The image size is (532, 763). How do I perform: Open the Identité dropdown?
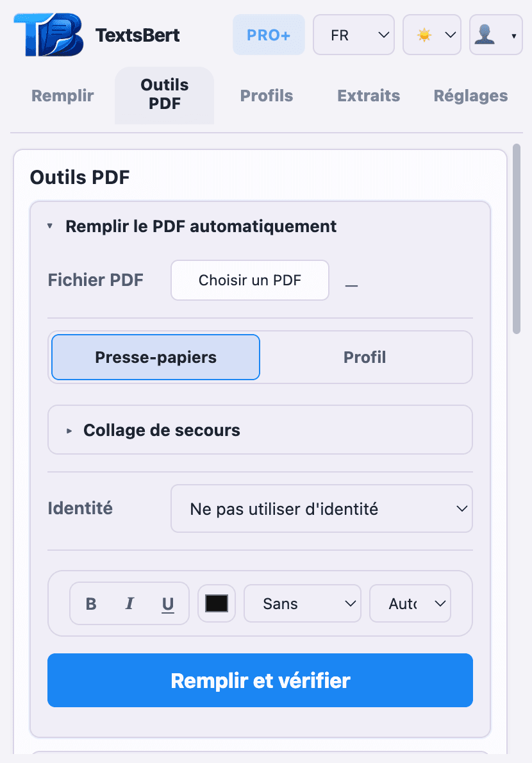[x=322, y=508]
